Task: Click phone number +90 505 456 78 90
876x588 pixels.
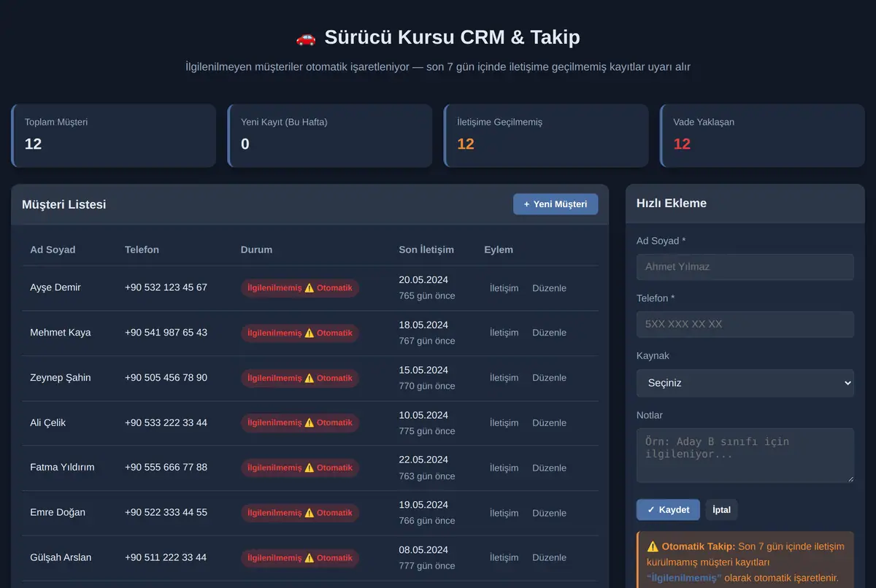Action: (166, 378)
